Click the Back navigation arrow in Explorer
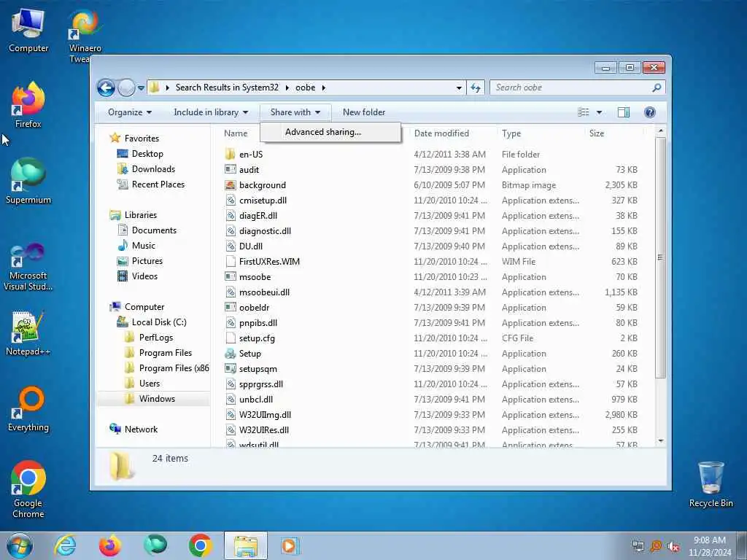The height and width of the screenshot is (560, 747). click(106, 87)
